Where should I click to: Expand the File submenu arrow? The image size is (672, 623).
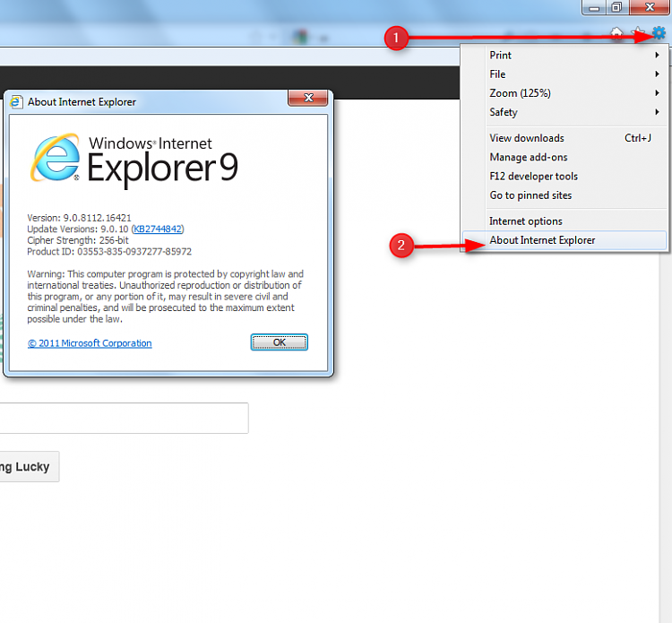[657, 74]
